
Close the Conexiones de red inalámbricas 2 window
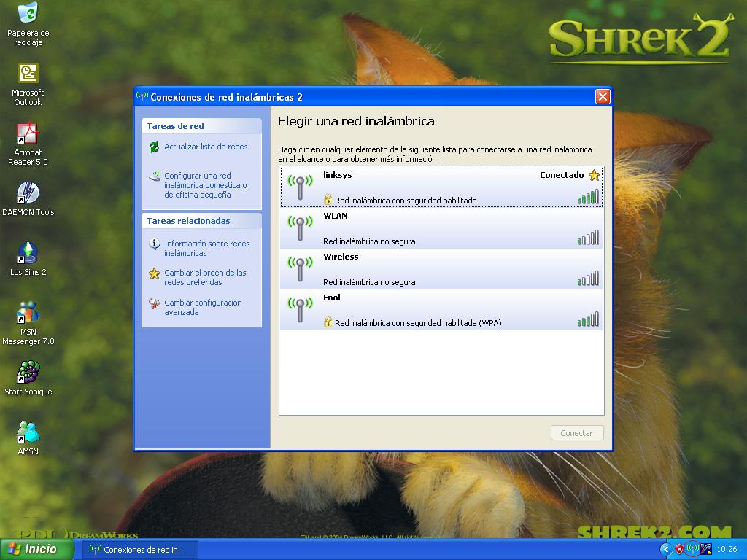pyautogui.click(x=602, y=97)
